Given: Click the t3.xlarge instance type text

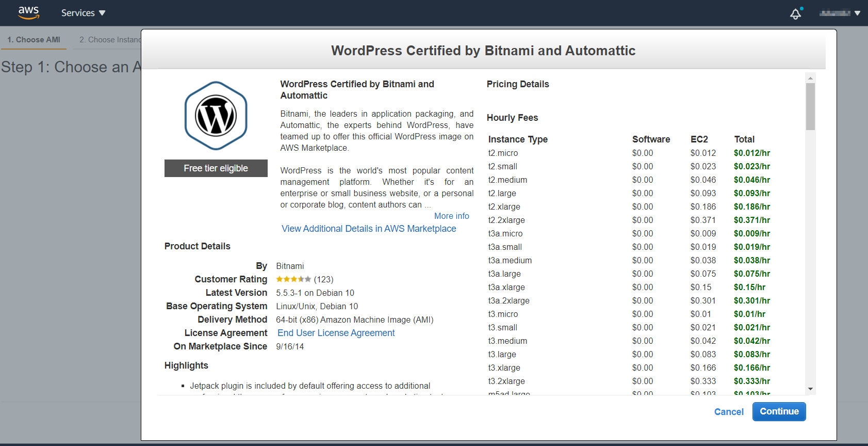Looking at the screenshot, I should 504,368.
